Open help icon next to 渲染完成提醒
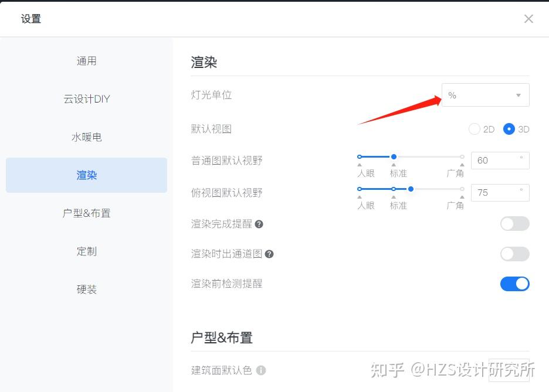The image size is (549, 392). [259, 224]
